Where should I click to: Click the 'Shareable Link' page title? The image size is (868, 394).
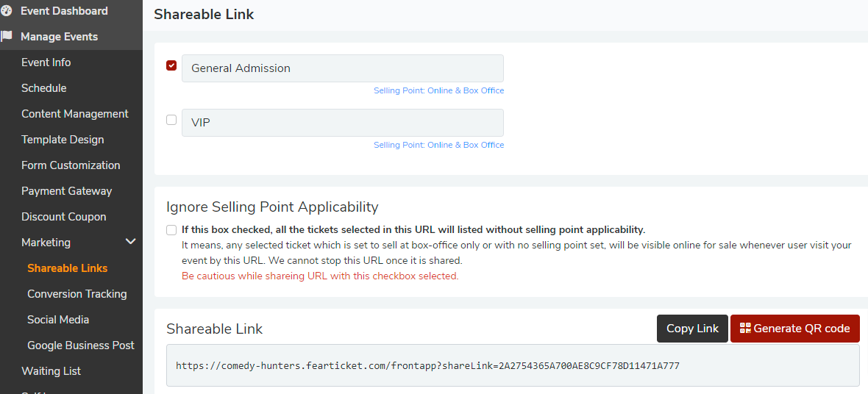tap(204, 15)
